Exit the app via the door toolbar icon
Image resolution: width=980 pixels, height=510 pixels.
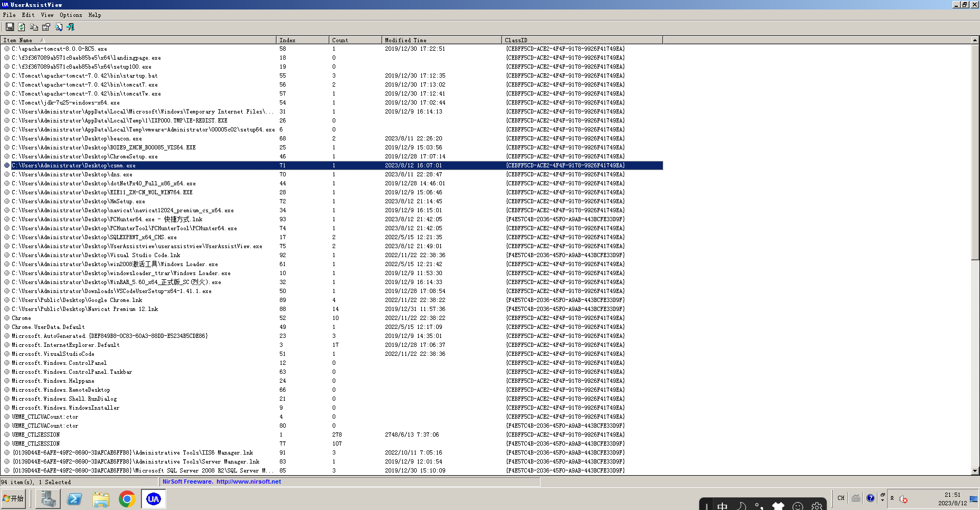(x=70, y=26)
